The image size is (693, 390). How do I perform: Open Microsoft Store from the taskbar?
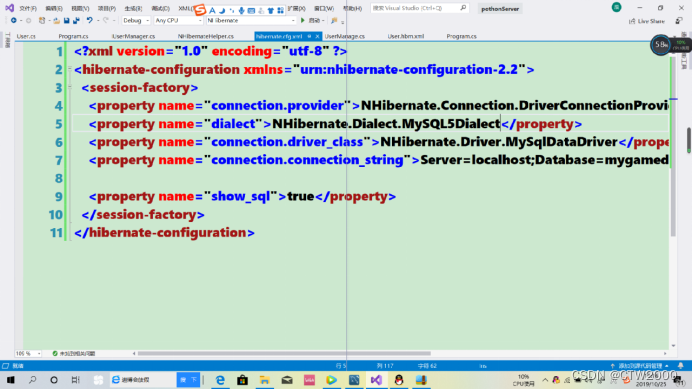tap(242, 380)
